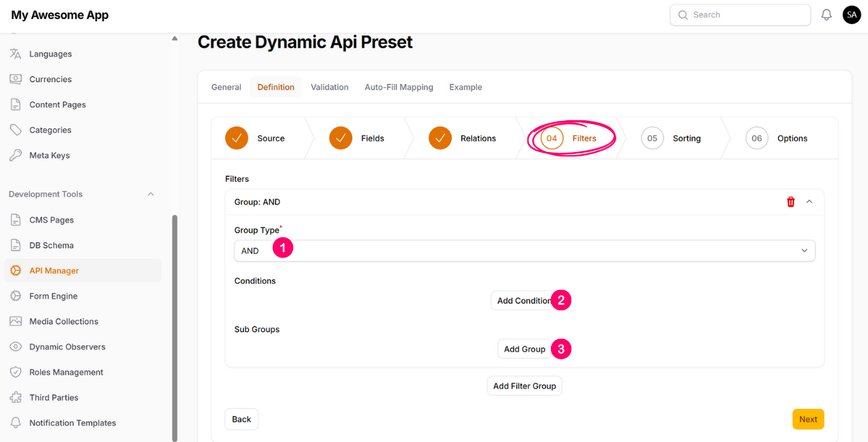Open Roles Management in sidebar
868x442 pixels.
[66, 373]
